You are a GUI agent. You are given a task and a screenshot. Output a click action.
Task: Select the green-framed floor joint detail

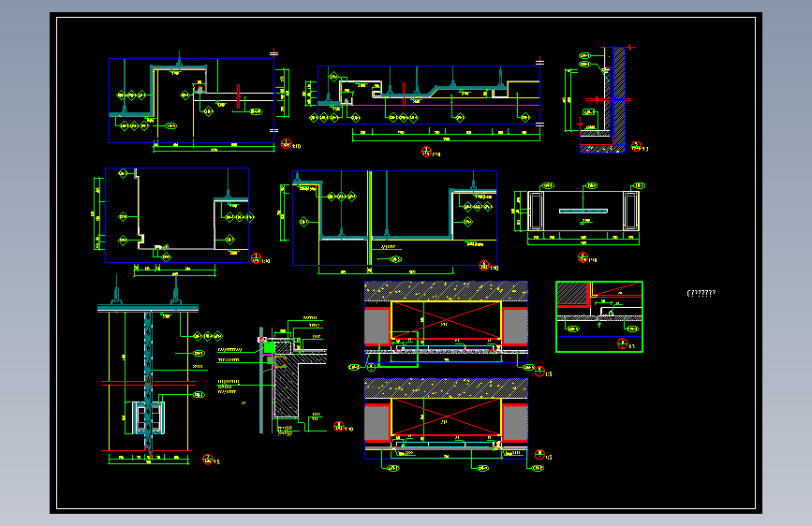point(599,317)
